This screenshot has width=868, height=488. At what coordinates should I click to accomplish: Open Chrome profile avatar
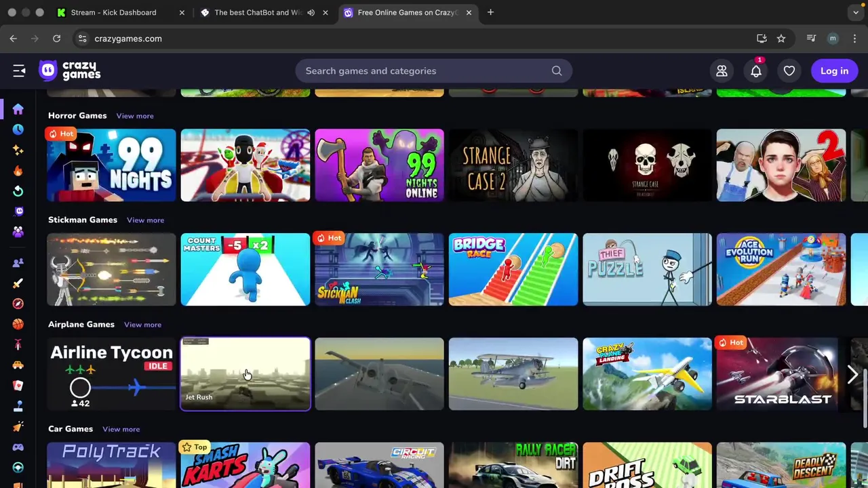[833, 39]
